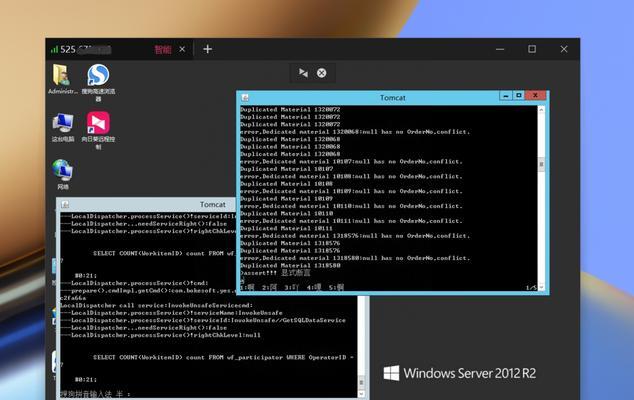Click the line 'Duplicated Material 1318580'
The image size is (634, 400).
(x=290, y=265)
